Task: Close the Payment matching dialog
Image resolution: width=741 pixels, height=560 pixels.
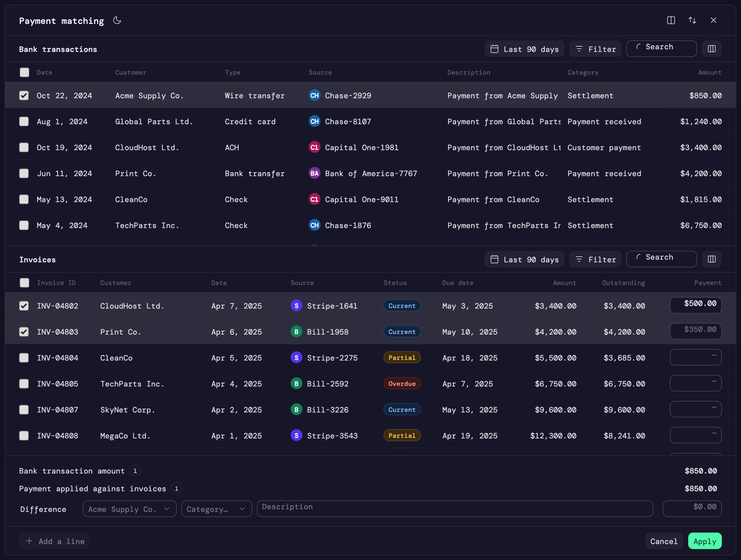Action: (714, 20)
